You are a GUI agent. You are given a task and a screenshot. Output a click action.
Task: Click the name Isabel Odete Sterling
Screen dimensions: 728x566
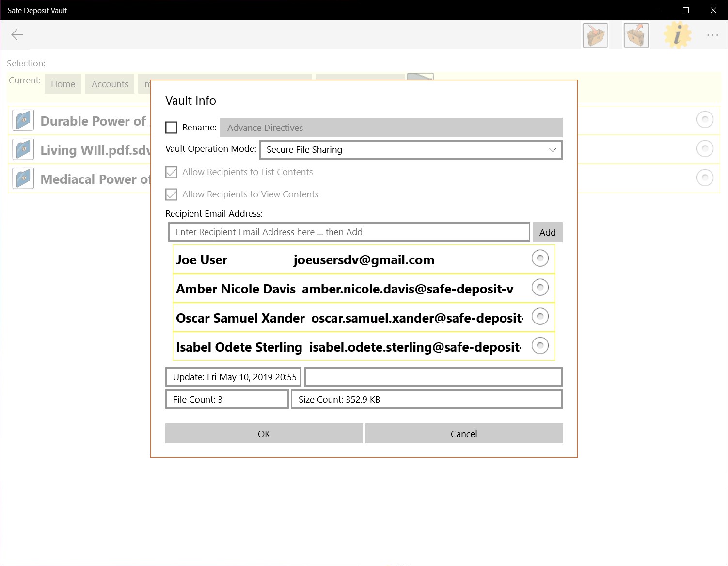(x=239, y=347)
